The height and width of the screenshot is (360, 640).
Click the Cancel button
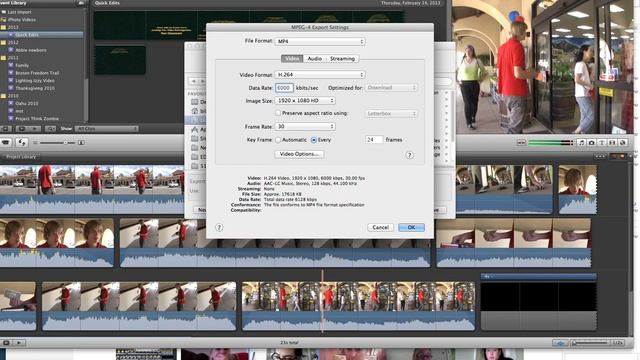[380, 227]
